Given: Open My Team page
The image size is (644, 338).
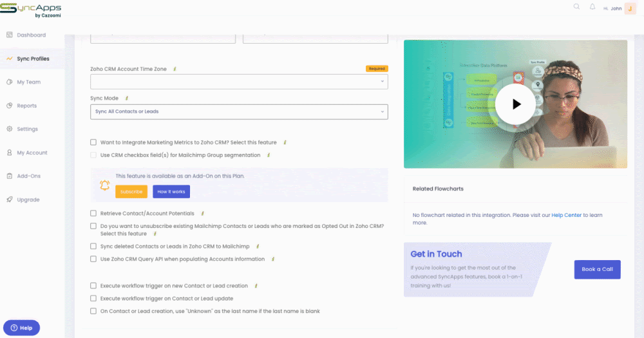Looking at the screenshot, I should (29, 82).
